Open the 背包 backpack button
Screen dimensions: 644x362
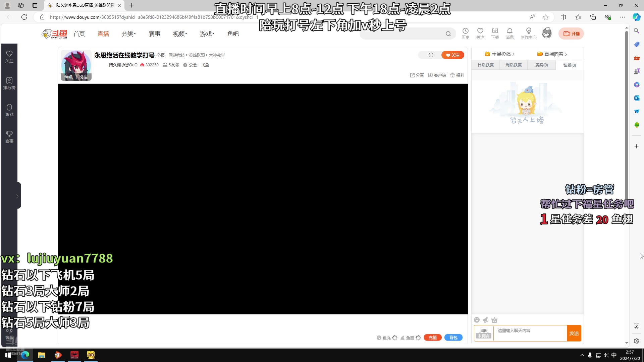(x=453, y=338)
